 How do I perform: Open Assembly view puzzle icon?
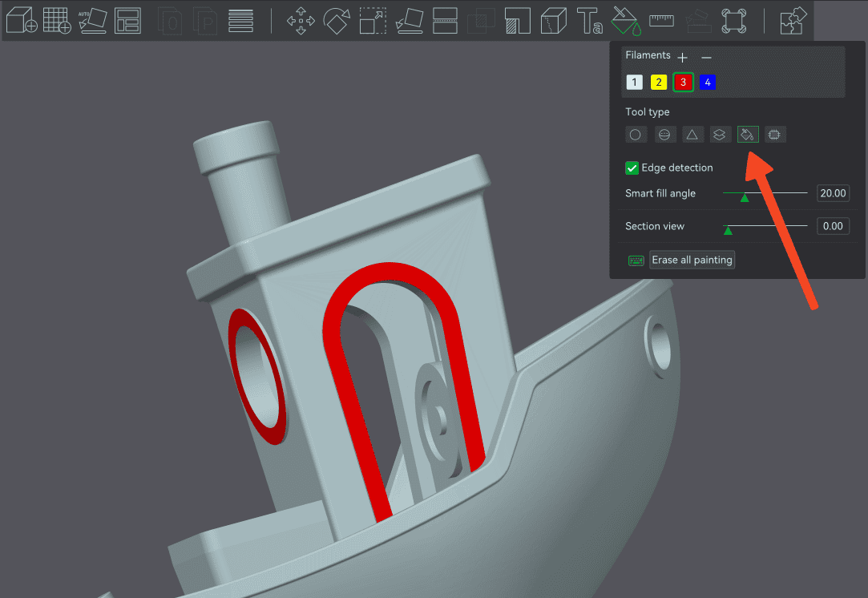(794, 19)
